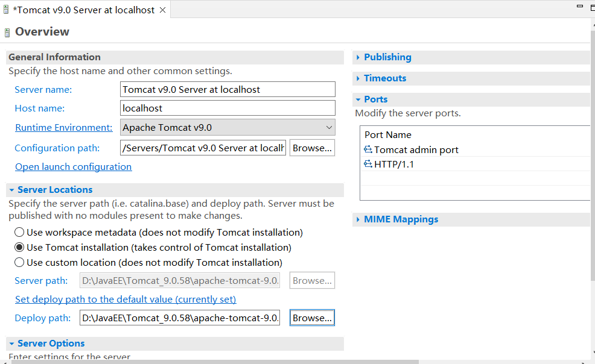Image resolution: width=595 pixels, height=364 pixels.
Task: Open the launch configuration link
Action: tap(73, 166)
